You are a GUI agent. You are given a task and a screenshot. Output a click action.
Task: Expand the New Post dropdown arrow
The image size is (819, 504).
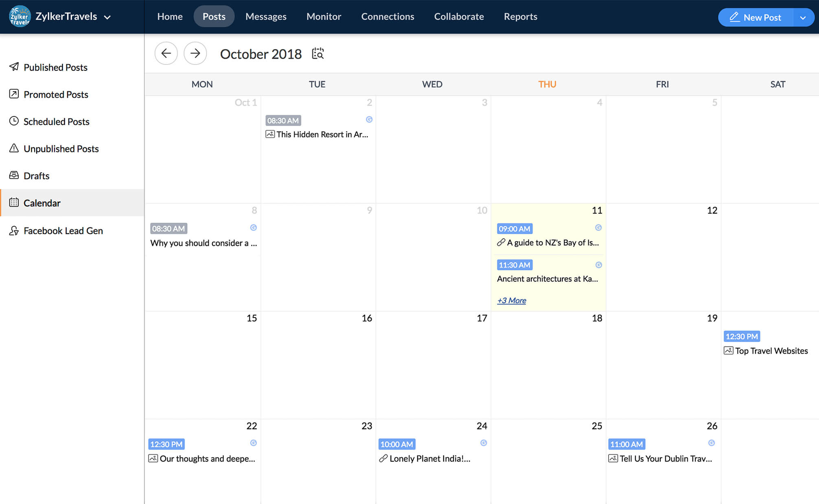(803, 17)
